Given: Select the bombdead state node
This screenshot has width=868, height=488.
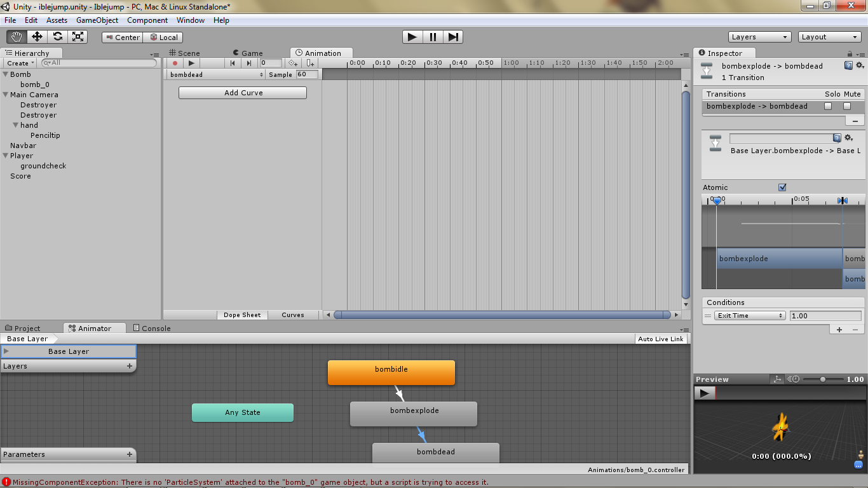Looking at the screenshot, I should coord(436,452).
